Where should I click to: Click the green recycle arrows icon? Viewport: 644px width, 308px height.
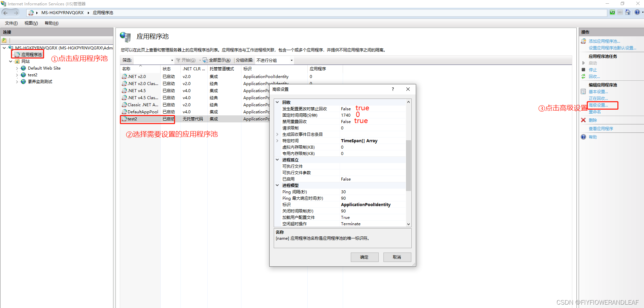click(583, 76)
